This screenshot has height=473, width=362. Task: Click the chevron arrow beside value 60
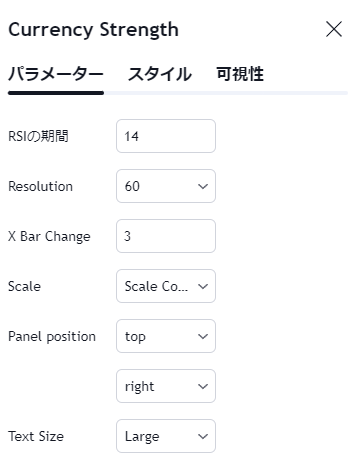coord(203,186)
